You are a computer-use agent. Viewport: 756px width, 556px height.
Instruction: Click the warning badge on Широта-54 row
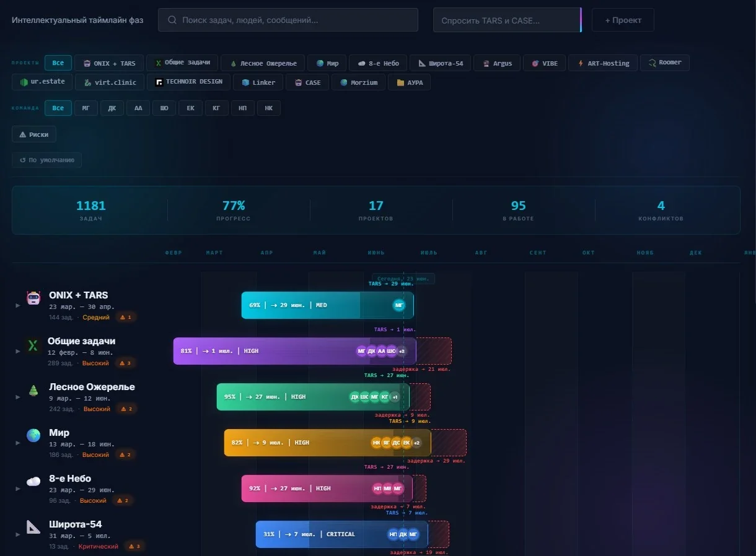click(134, 546)
